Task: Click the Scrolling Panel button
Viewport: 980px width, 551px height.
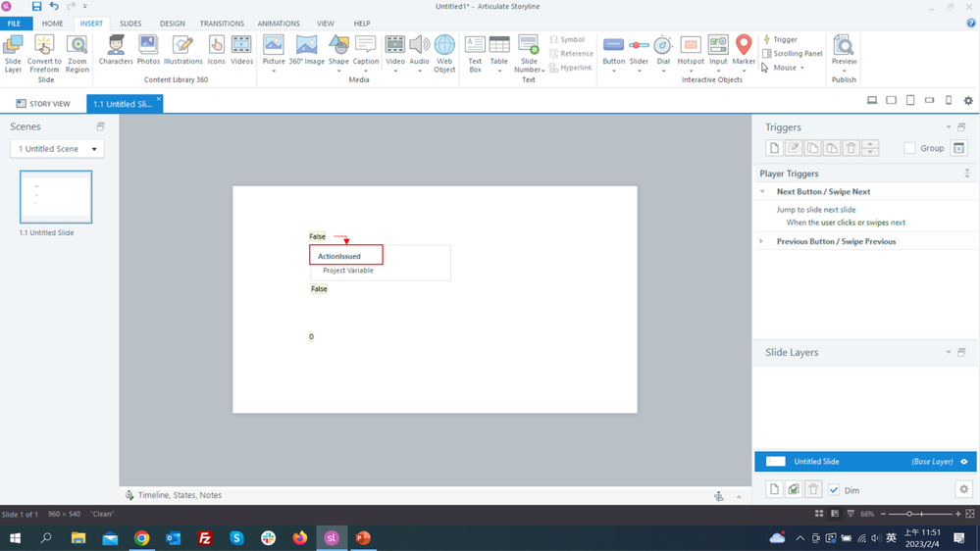Action: 793,54
